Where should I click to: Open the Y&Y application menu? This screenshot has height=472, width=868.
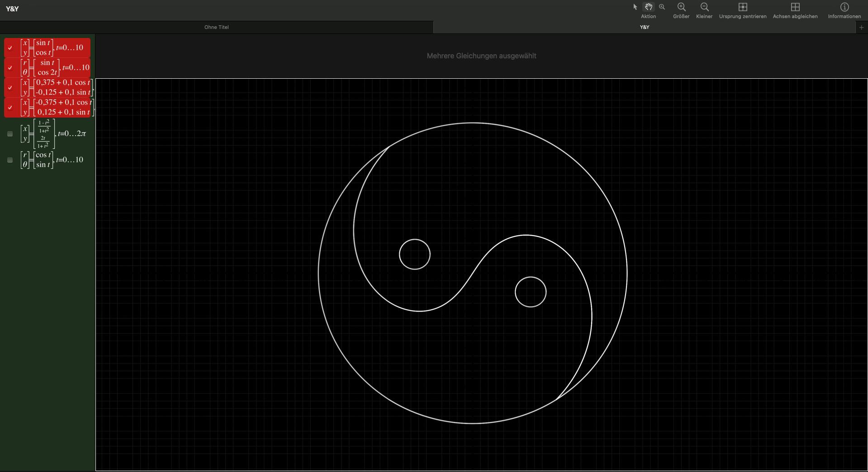pos(12,8)
